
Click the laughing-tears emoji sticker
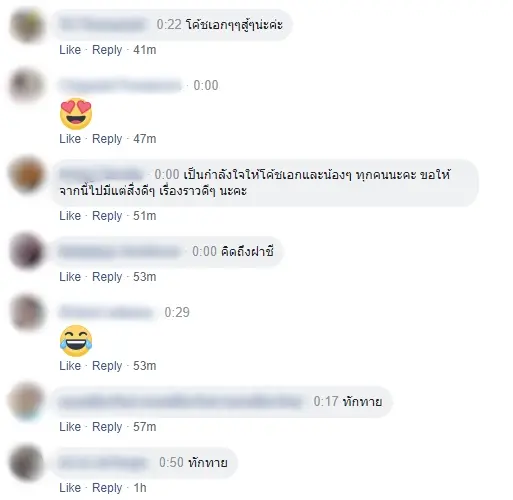point(76,341)
